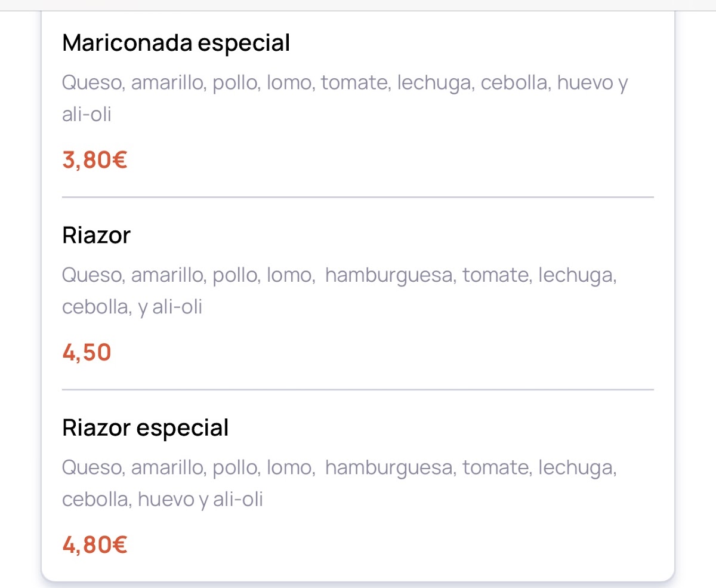Click the 3,80€ price label
716x588 pixels.
click(95, 160)
